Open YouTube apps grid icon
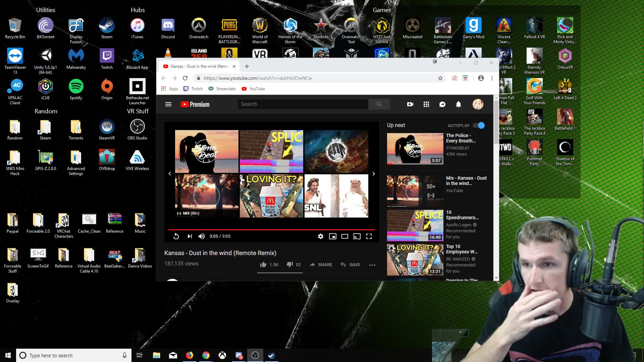The image size is (644, 362). pos(426,104)
